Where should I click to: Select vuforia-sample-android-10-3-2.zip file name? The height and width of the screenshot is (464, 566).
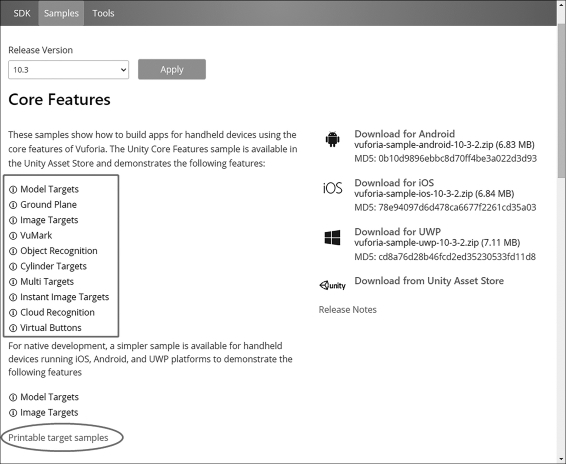423,145
